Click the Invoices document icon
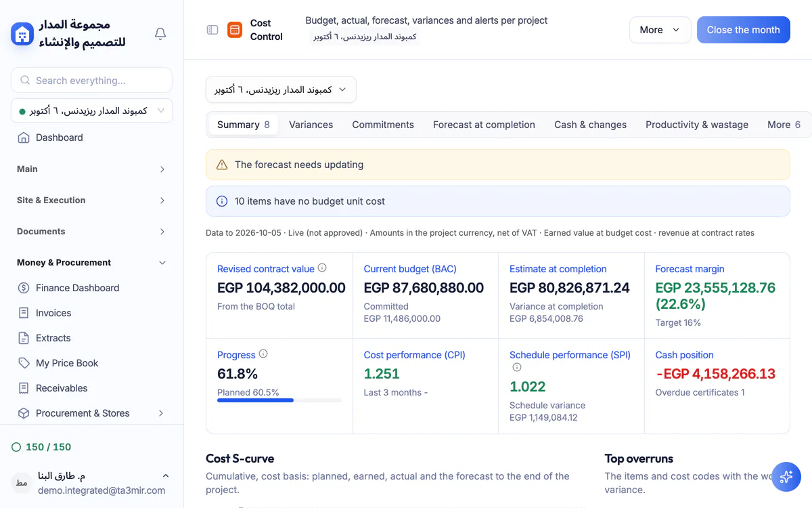 (x=24, y=313)
